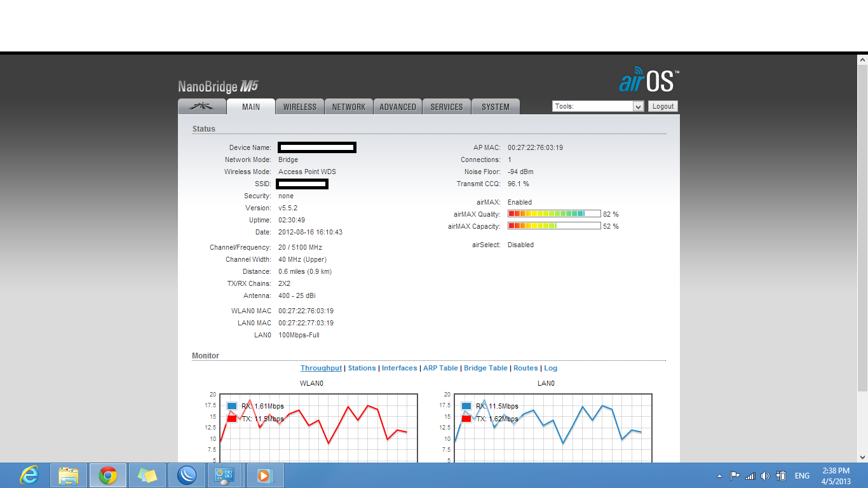Open Google Chrome from the taskbar

point(107,475)
